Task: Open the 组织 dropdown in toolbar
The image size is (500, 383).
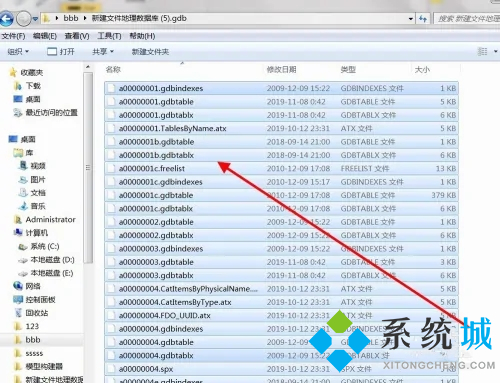Action: [18, 52]
